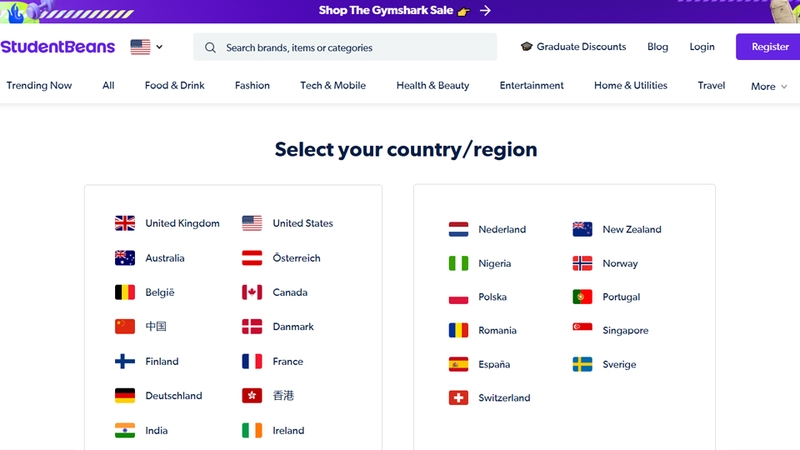This screenshot has height=450, width=800.
Task: Select the New Zealand text link
Action: (632, 229)
